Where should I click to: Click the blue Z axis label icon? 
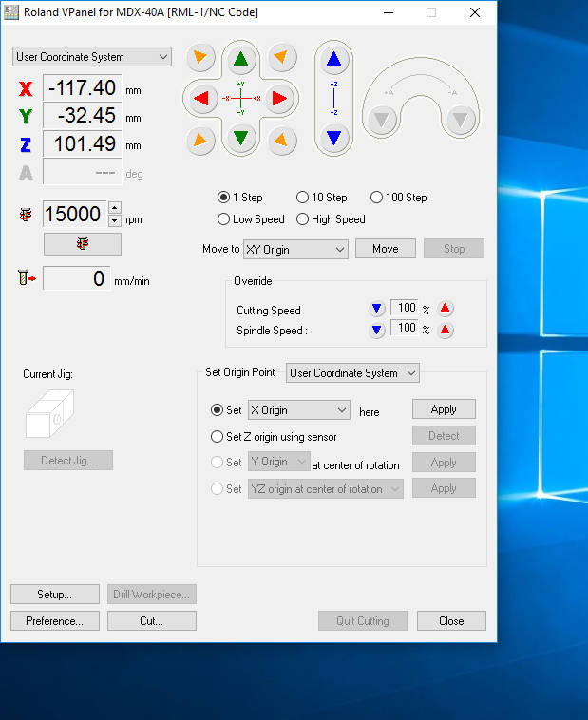26,145
